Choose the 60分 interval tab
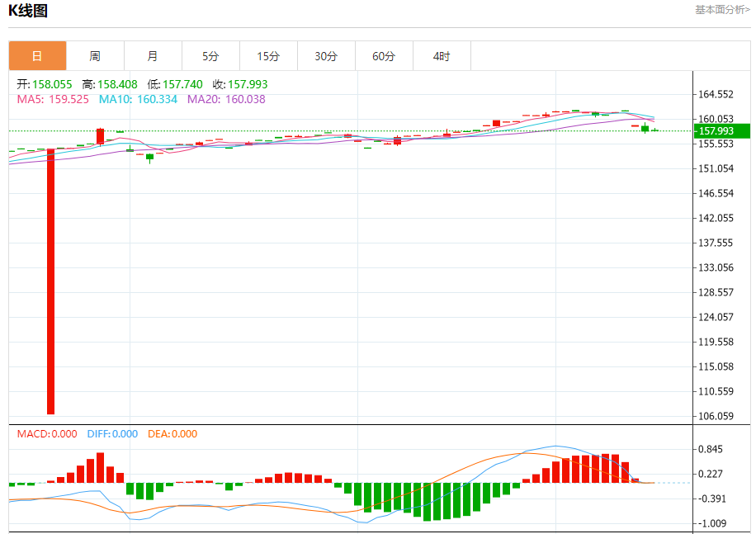The height and width of the screenshot is (534, 756). click(384, 56)
